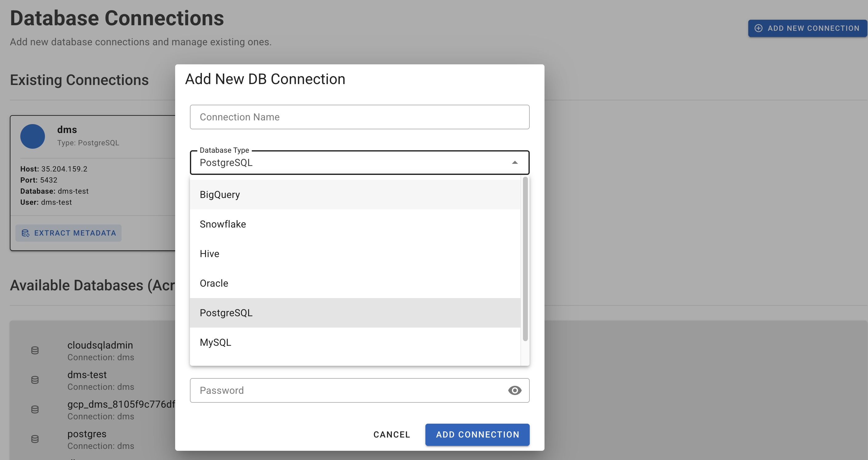Click the database icon beside postgres

coord(35,439)
